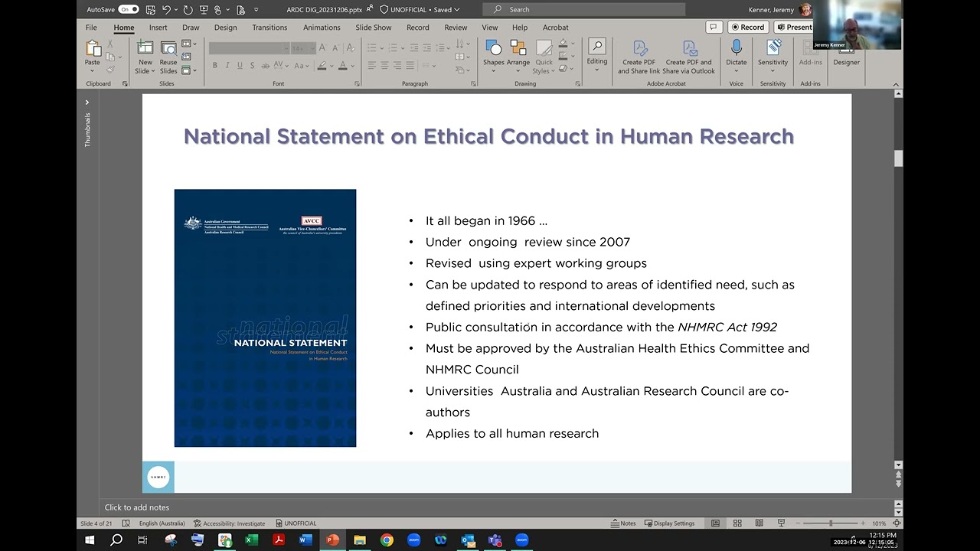Open the font name combo box
The image size is (980, 551).
[249, 48]
